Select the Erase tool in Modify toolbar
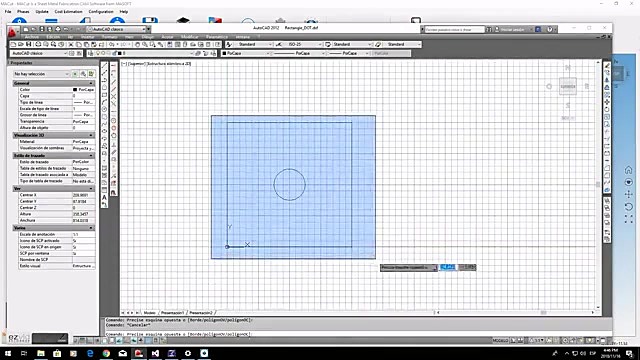 pos(607,65)
